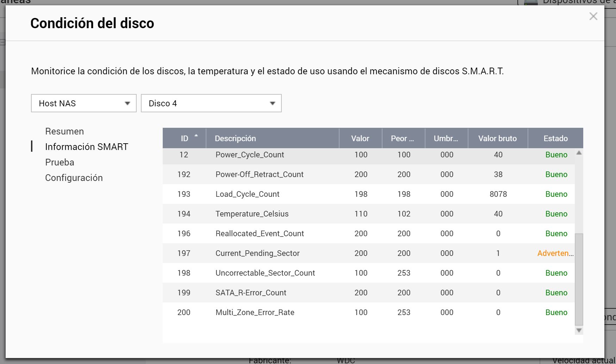Sort by the Estado column header
Screen dimensions: 616x364
click(x=555, y=138)
